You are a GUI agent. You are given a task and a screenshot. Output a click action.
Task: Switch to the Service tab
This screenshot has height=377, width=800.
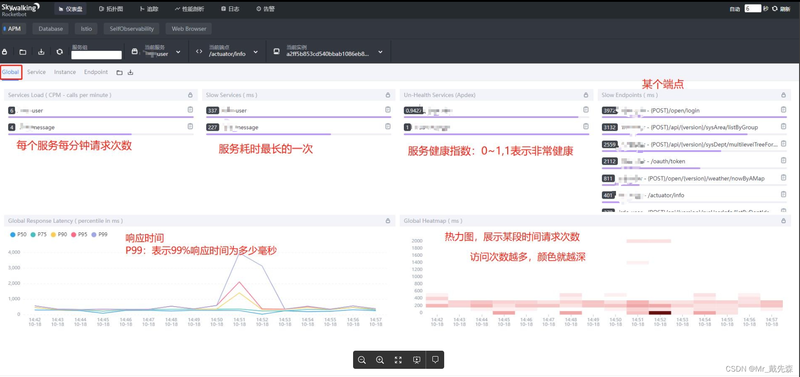click(36, 72)
